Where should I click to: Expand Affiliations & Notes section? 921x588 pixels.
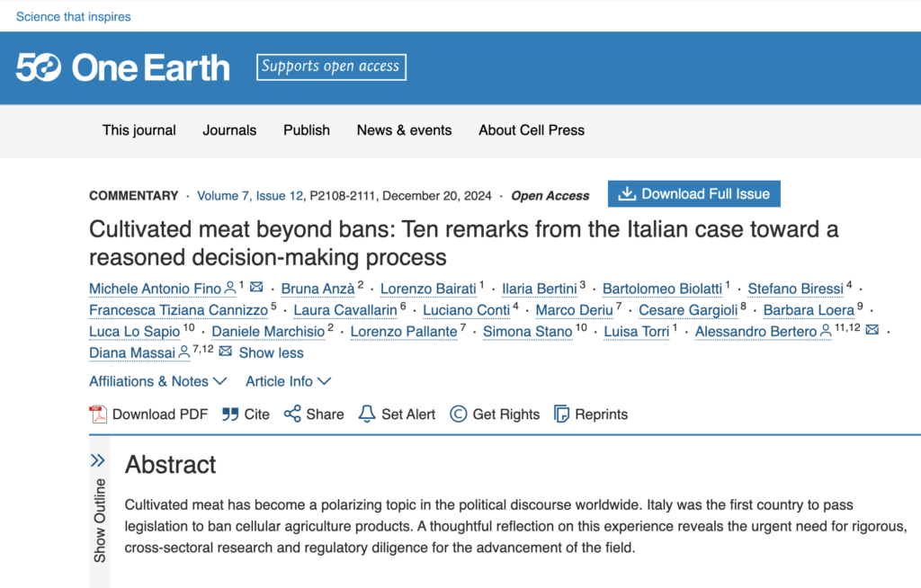click(x=158, y=381)
